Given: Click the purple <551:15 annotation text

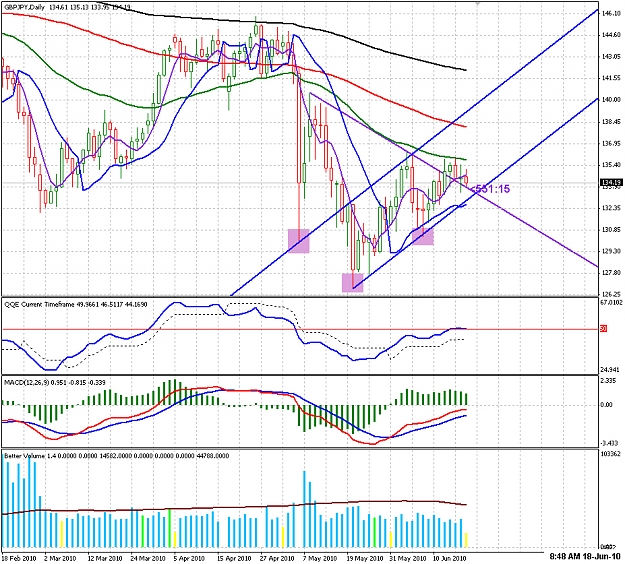Looking at the screenshot, I should [x=489, y=189].
